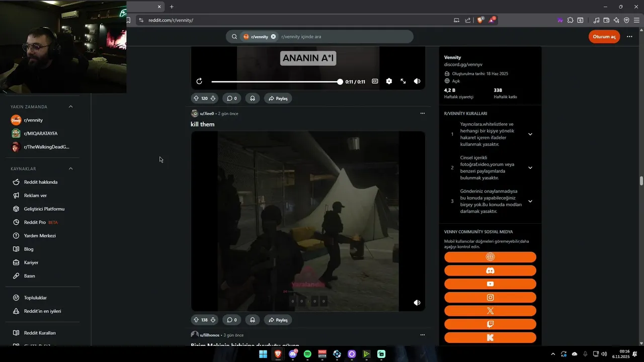Open the Reddit header more options menu
644x362 pixels.
click(x=629, y=37)
